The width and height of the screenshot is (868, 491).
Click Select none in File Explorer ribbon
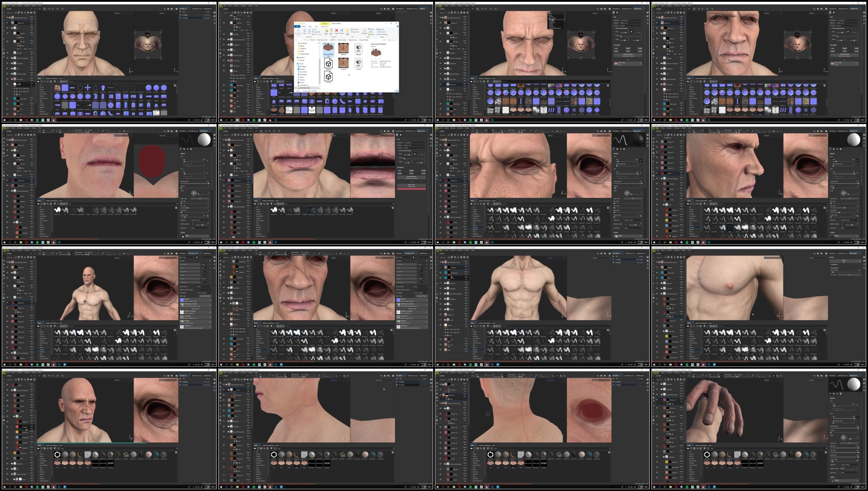[381, 32]
